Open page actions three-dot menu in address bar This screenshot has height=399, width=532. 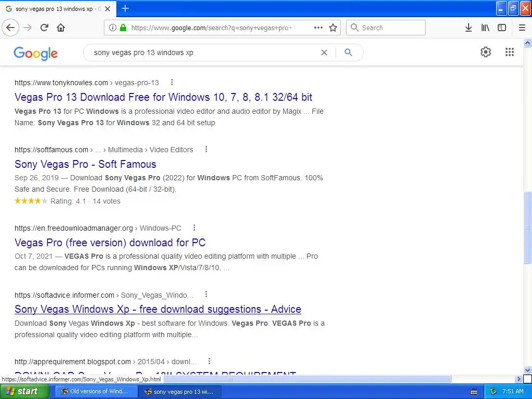click(x=318, y=28)
